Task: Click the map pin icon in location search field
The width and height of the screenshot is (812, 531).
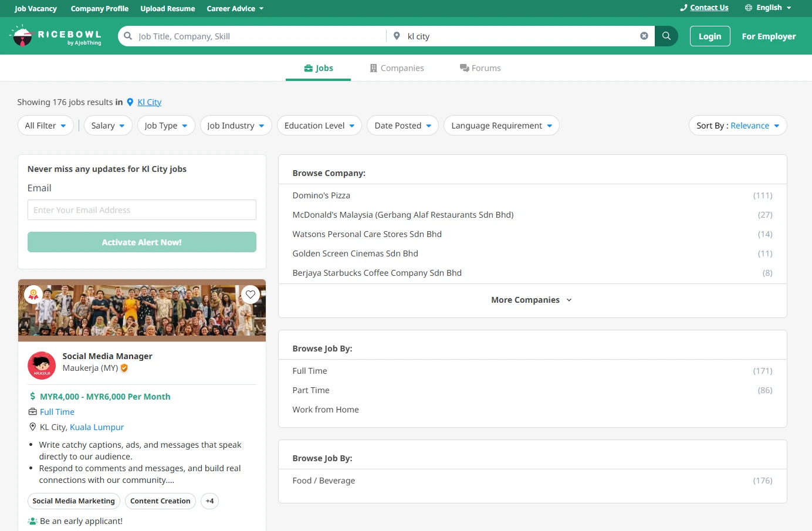Action: coord(397,36)
